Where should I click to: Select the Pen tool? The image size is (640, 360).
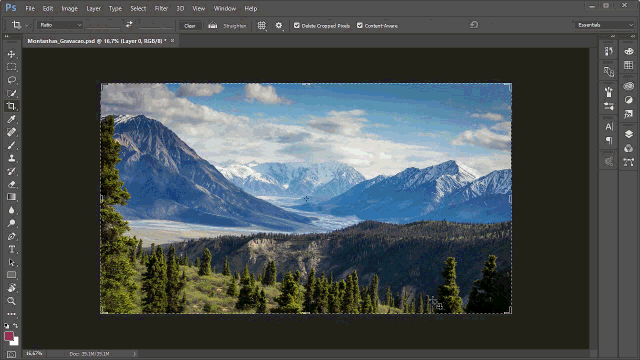pos(11,236)
